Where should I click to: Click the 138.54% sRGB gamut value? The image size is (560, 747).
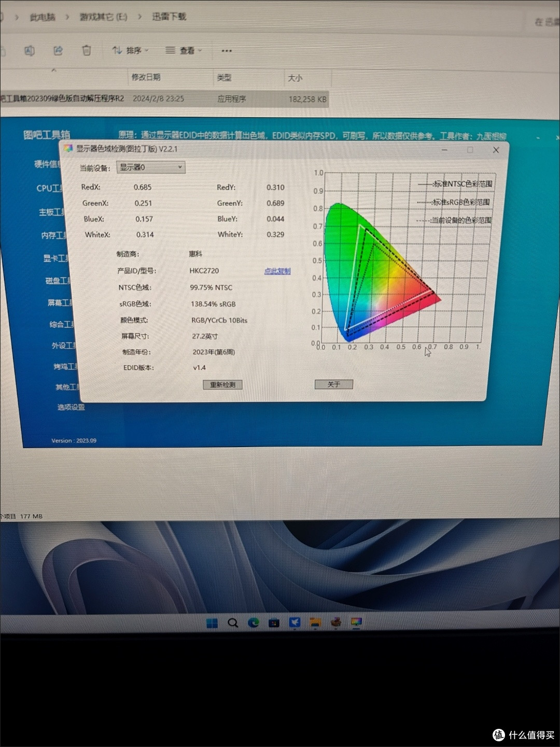coord(213,304)
